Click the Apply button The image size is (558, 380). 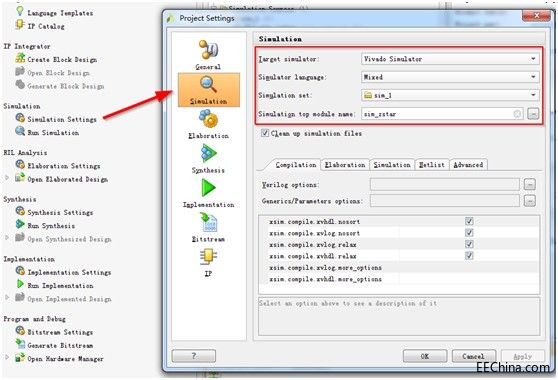tap(523, 356)
